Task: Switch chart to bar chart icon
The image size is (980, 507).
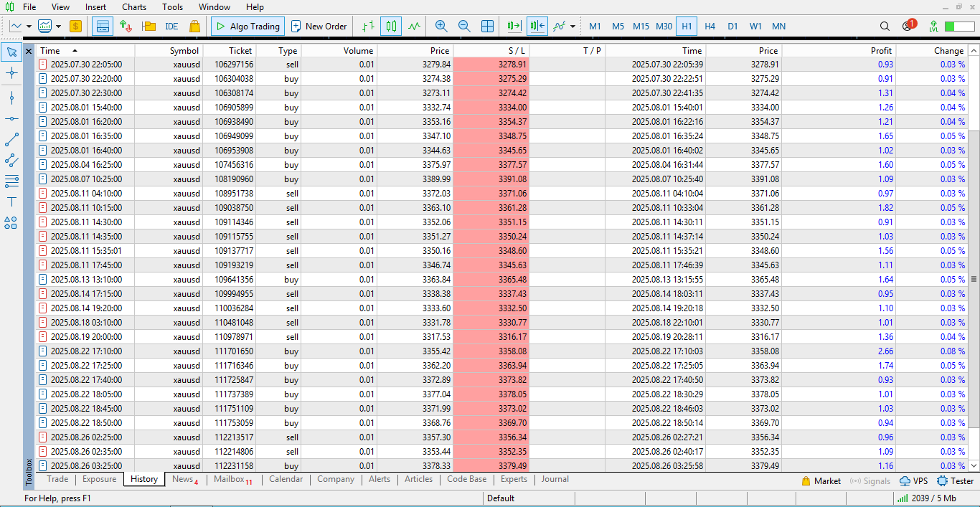Action: coord(368,27)
